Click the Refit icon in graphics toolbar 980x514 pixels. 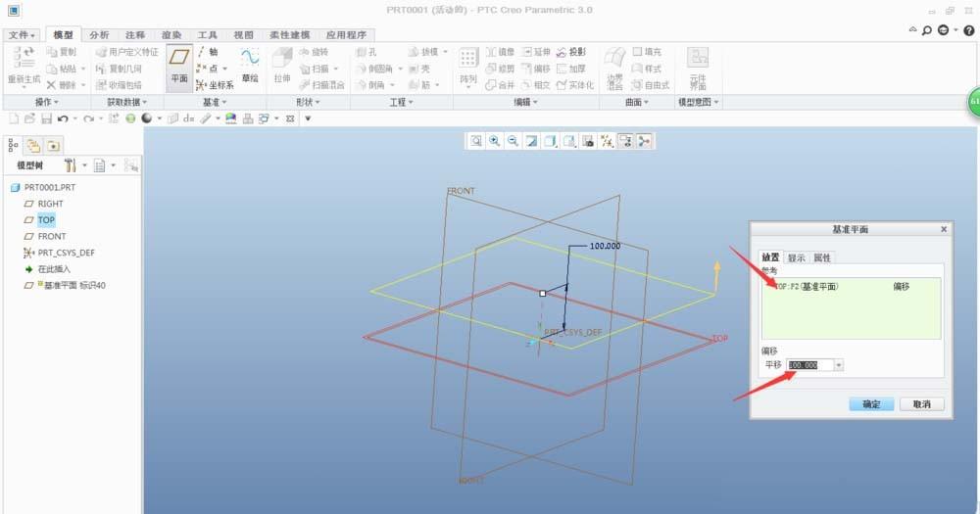[x=475, y=141]
